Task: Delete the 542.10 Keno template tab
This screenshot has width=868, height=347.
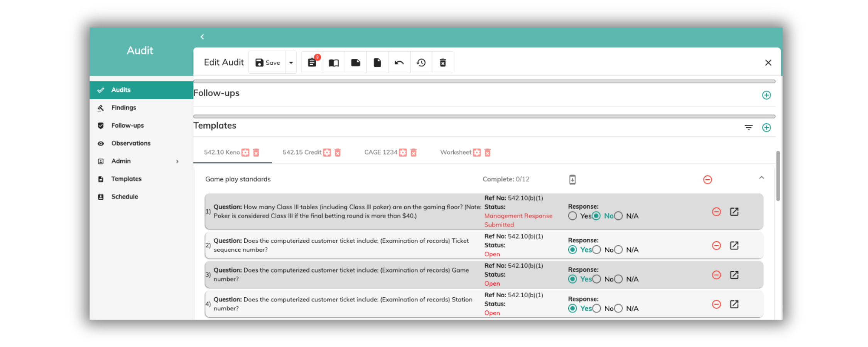Action: 256,153
